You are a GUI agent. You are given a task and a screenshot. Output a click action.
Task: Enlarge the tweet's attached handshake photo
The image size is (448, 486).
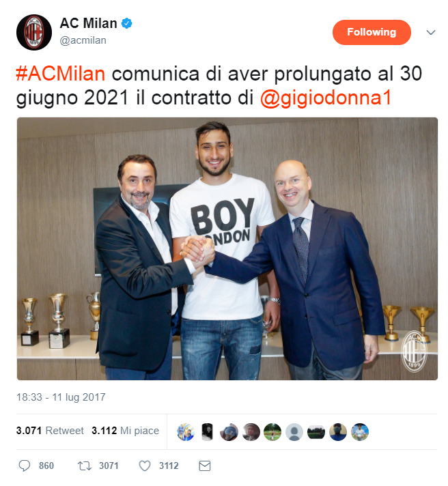coord(227,248)
